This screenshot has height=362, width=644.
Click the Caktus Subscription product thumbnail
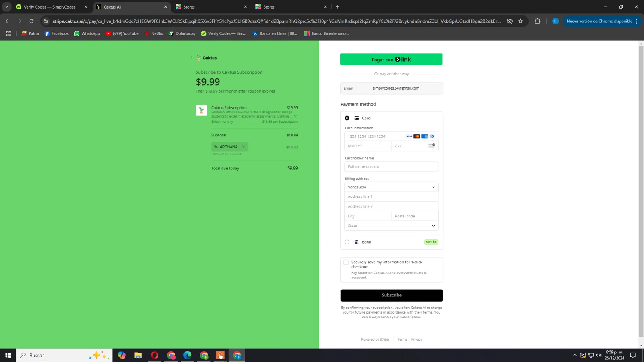tap(201, 110)
